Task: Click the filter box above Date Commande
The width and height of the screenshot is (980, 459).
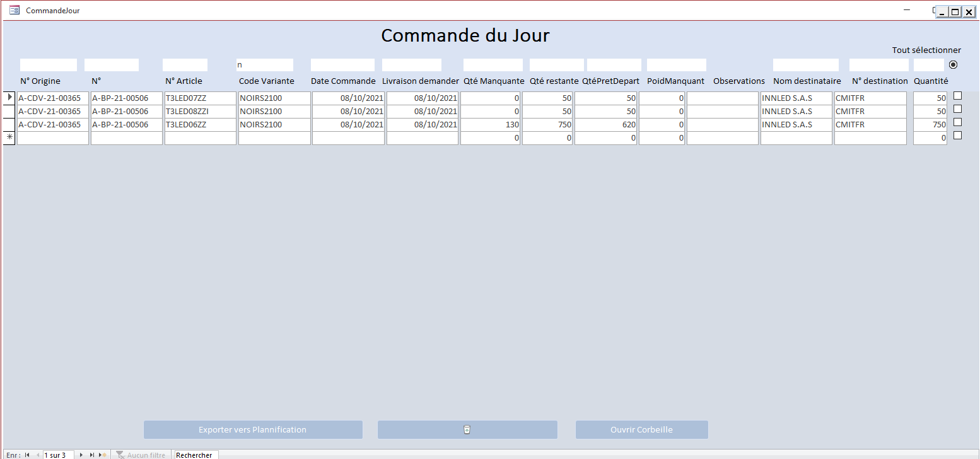Action: [x=342, y=65]
